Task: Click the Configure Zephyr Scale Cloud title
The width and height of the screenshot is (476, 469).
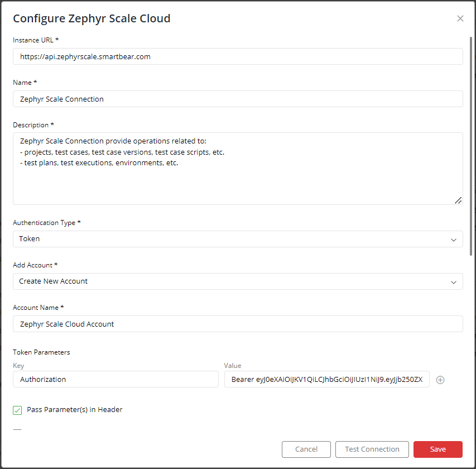Action: (92, 18)
